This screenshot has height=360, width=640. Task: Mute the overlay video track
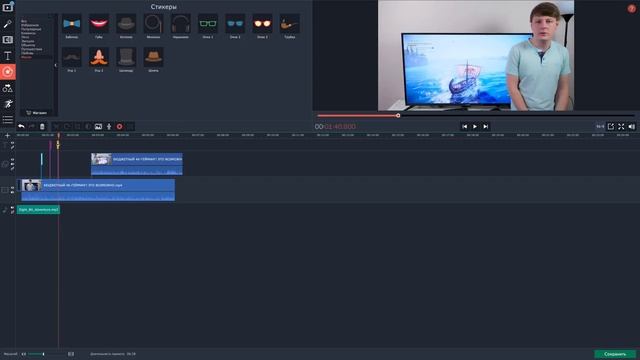point(13,164)
